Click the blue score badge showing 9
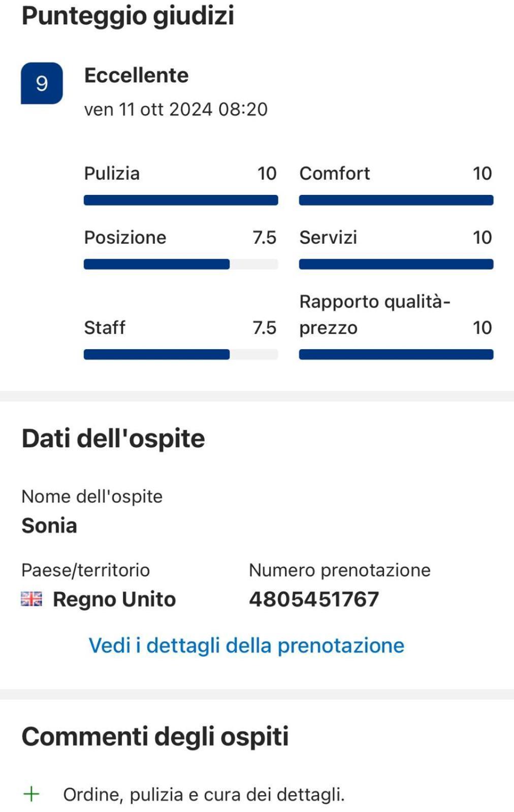This screenshot has width=514, height=812. 42,83
